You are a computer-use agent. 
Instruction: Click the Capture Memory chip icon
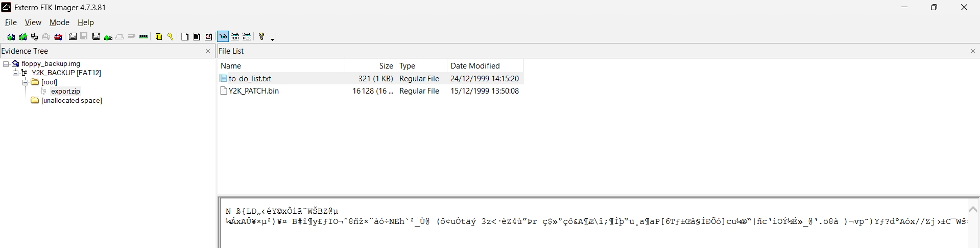(144, 37)
